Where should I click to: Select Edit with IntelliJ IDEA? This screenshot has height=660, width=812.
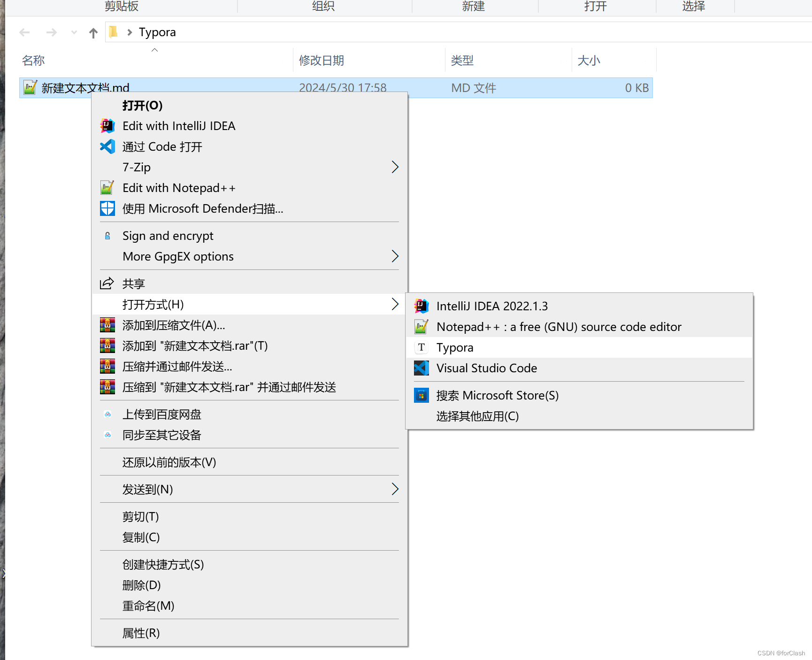pos(250,126)
